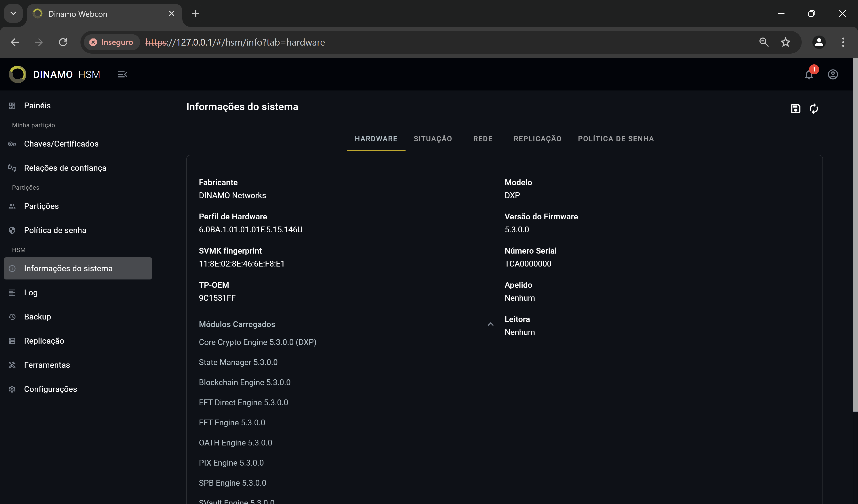Refresh system information with the reload icon
This screenshot has height=504, width=858.
pos(814,109)
